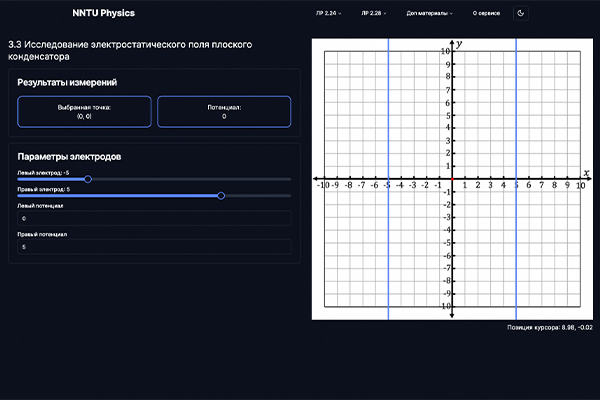Expand the ЛР 2.28 dropdown menu
600x400 pixels.
[373, 13]
